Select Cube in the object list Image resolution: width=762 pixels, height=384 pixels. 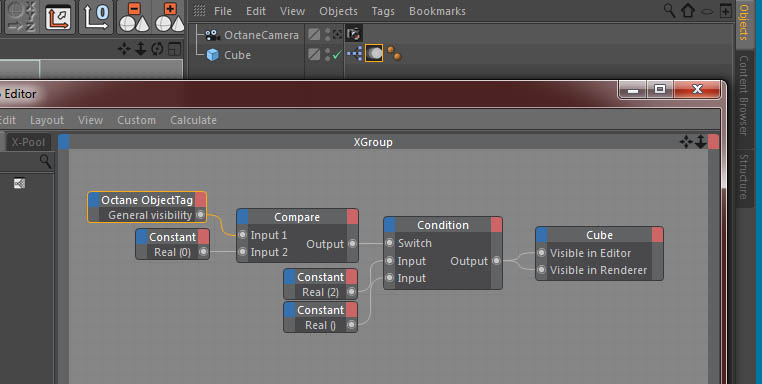(238, 55)
